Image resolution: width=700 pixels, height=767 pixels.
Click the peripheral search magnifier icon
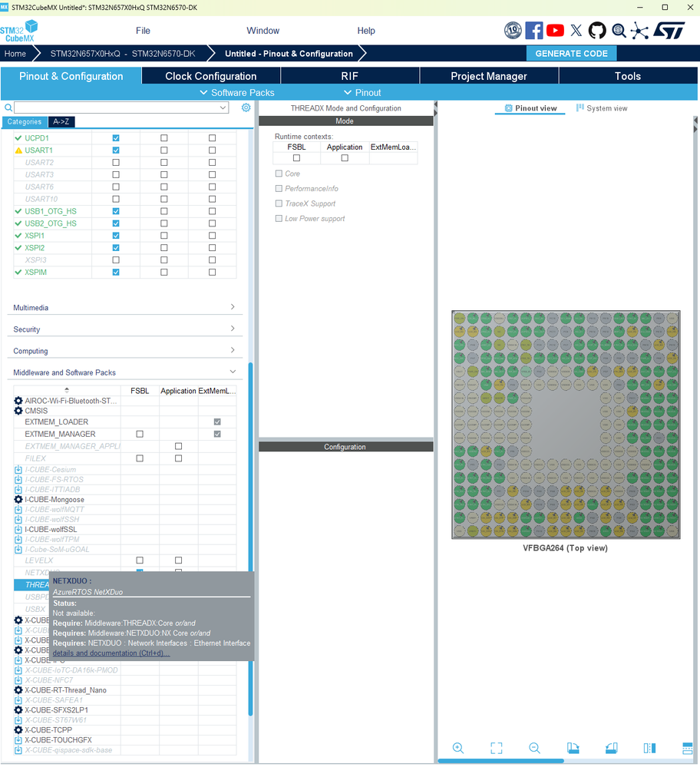[8, 107]
